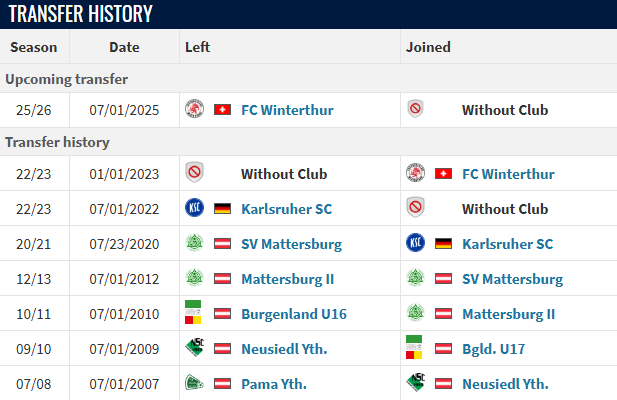Open FC Winterthur link in upcoming transfer
This screenshot has height=400, width=617.
click(x=287, y=110)
